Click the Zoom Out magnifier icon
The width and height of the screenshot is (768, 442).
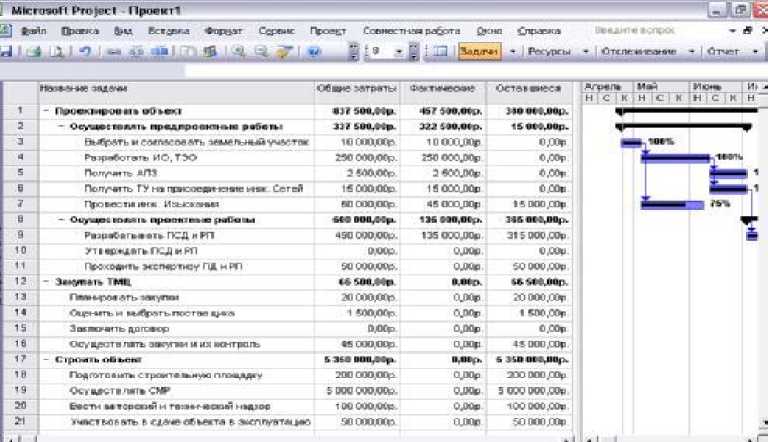click(x=261, y=51)
